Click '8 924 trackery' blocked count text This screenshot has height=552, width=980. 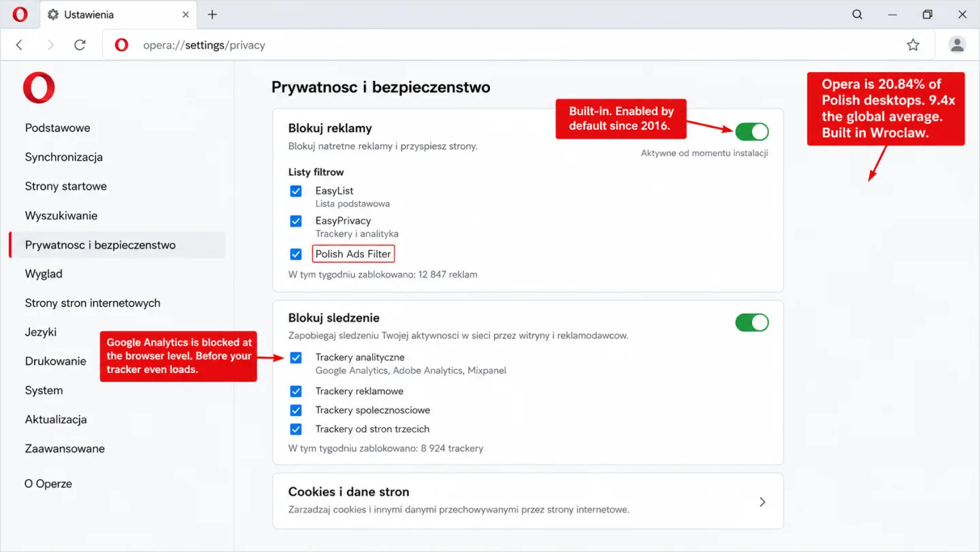(452, 449)
